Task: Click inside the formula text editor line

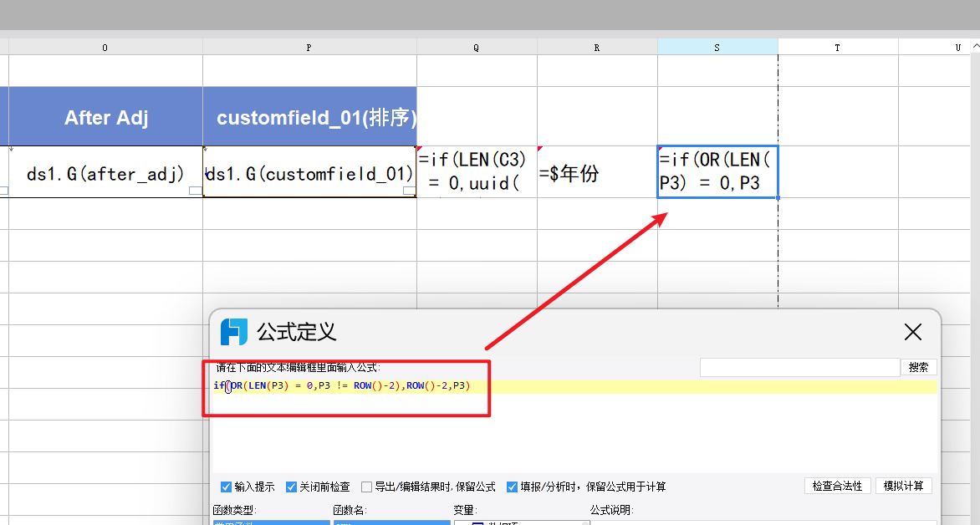Action: pyautogui.click(x=585, y=386)
